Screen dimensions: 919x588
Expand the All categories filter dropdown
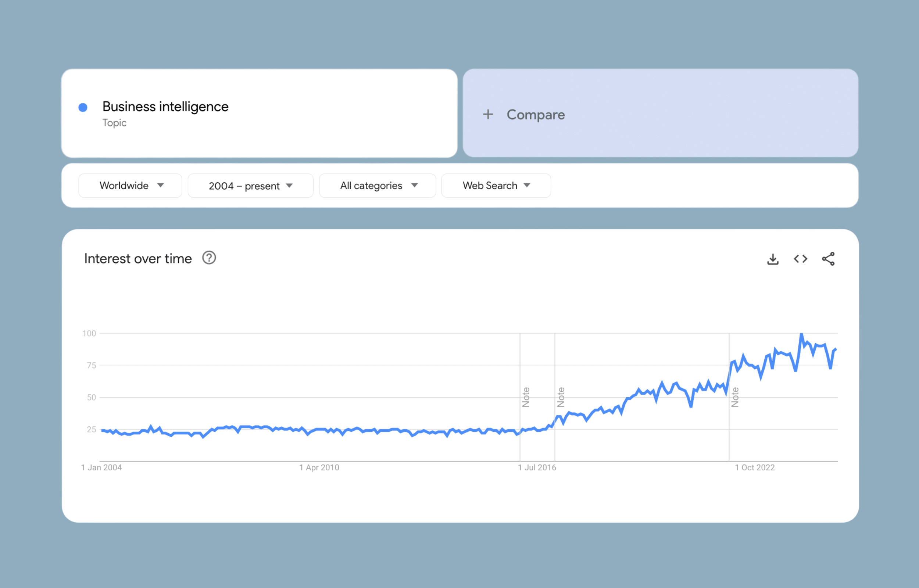(x=376, y=186)
